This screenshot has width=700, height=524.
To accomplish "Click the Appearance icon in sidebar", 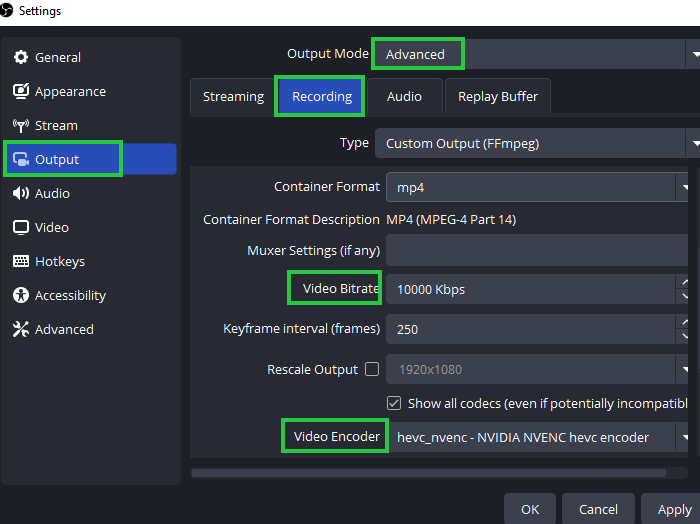I will click(x=21, y=91).
